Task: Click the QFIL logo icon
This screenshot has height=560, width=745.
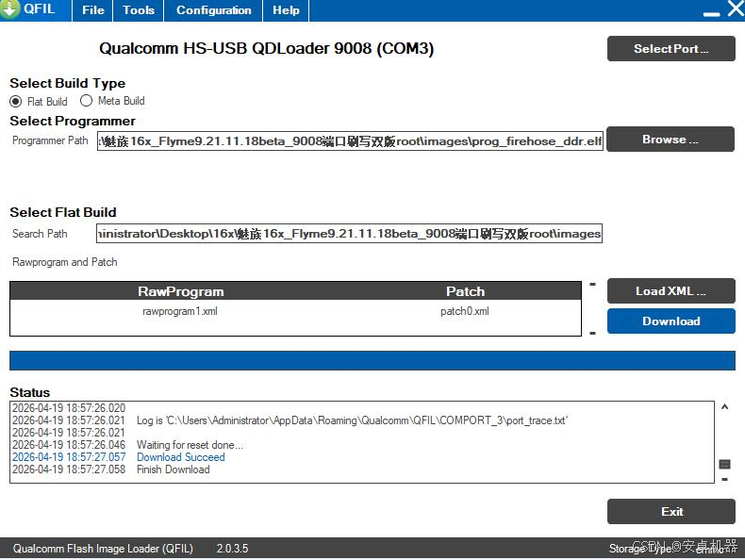Action: point(9,9)
